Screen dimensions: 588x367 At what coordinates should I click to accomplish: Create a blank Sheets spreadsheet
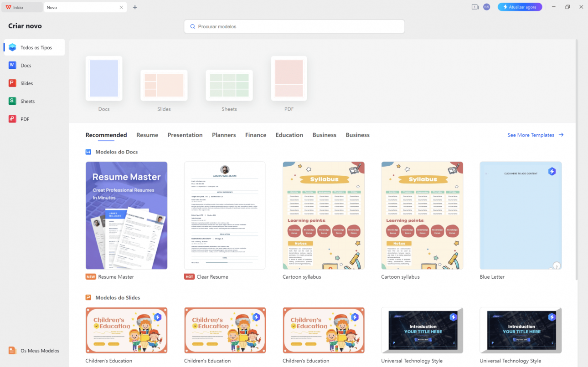point(229,85)
